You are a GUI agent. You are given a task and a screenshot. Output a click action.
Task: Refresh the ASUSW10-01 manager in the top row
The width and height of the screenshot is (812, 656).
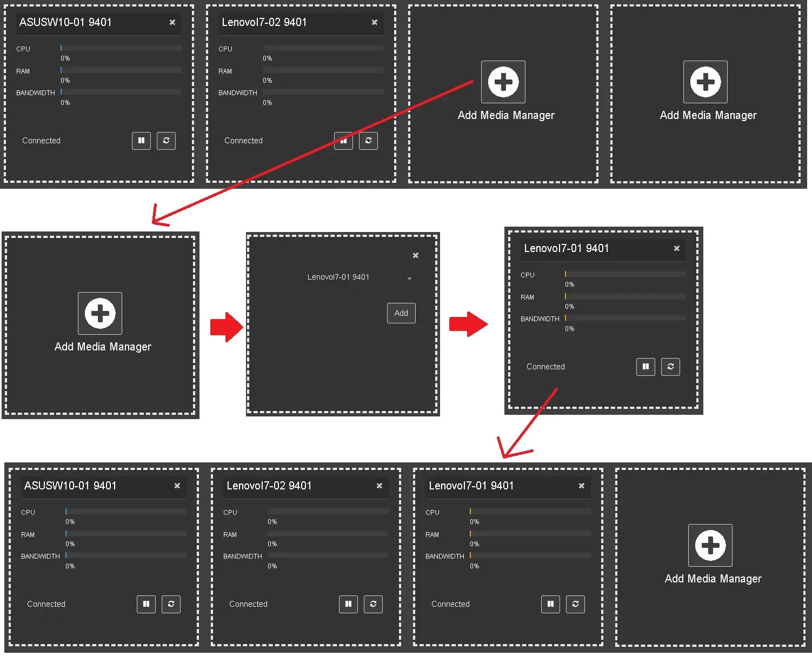(166, 141)
